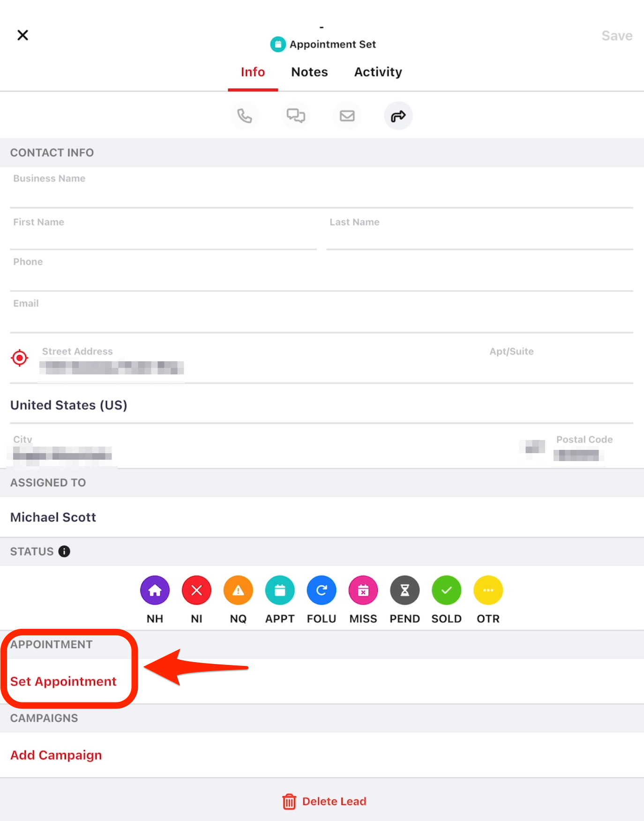644x821 pixels.
Task: Pick the orange NQ status circle
Action: [x=238, y=590]
